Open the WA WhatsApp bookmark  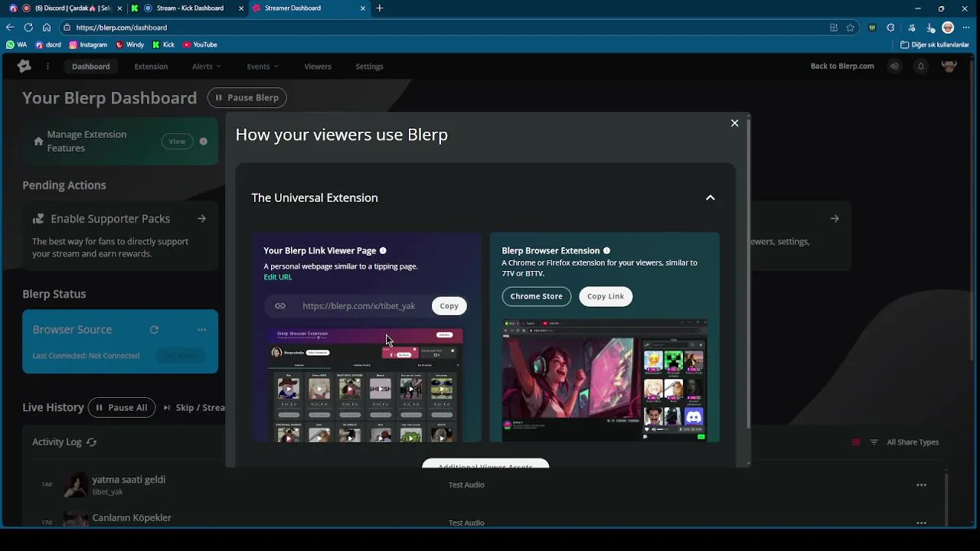(x=16, y=44)
